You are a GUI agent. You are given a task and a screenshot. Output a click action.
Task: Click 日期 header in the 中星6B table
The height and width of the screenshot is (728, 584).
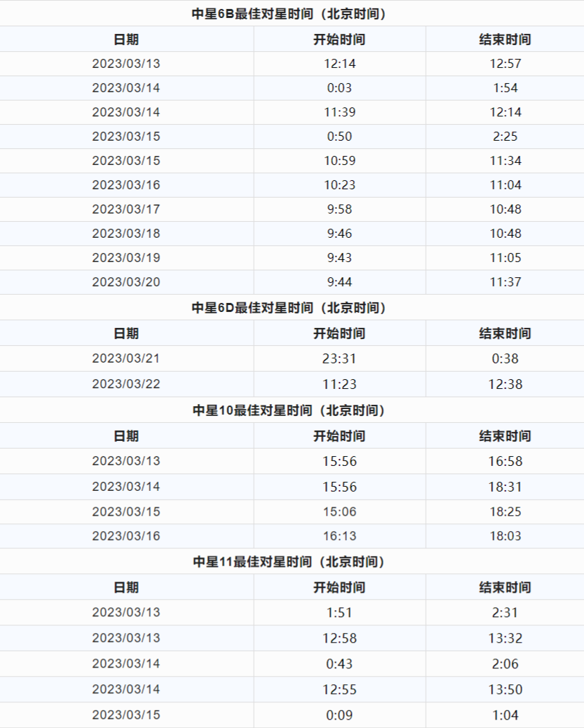[x=126, y=40]
